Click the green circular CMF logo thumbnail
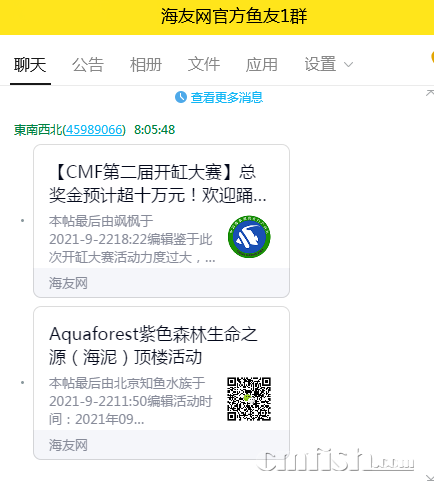Viewport: 434px width, 482px height. click(249, 237)
